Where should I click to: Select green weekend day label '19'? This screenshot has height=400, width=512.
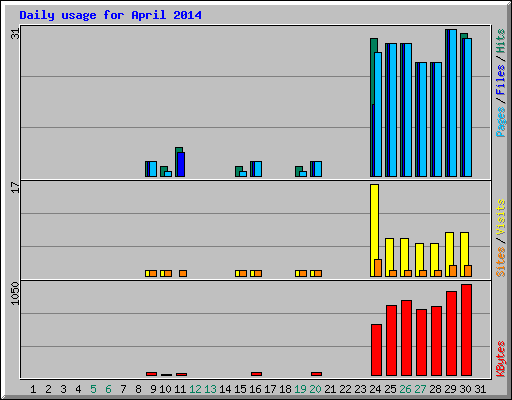point(300,389)
